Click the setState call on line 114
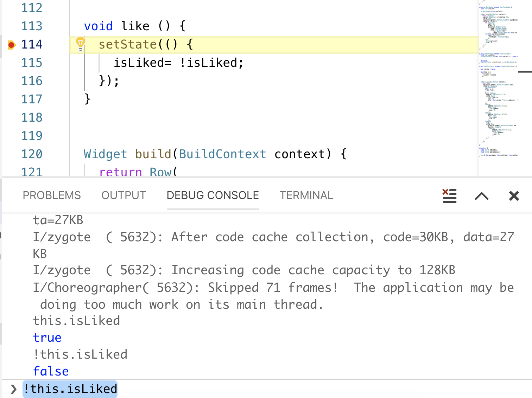The width and height of the screenshot is (532, 398). tap(128, 44)
